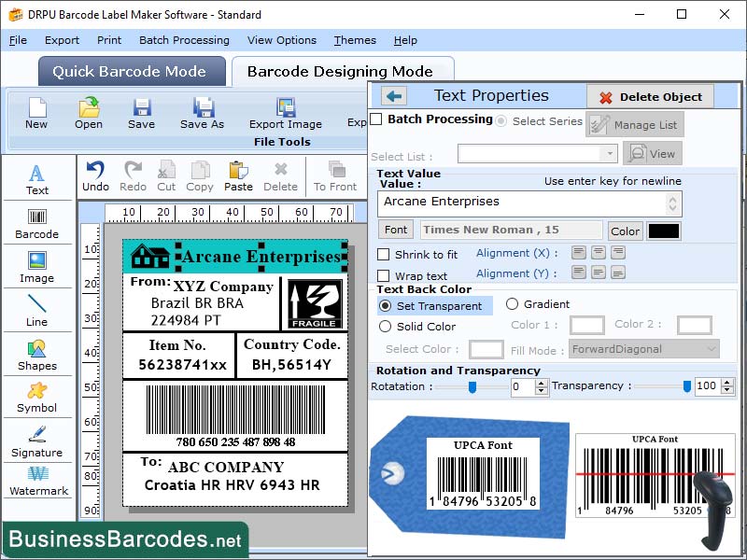Screen dimensions: 747x560
Task: Open the Export menu
Action: 62,40
